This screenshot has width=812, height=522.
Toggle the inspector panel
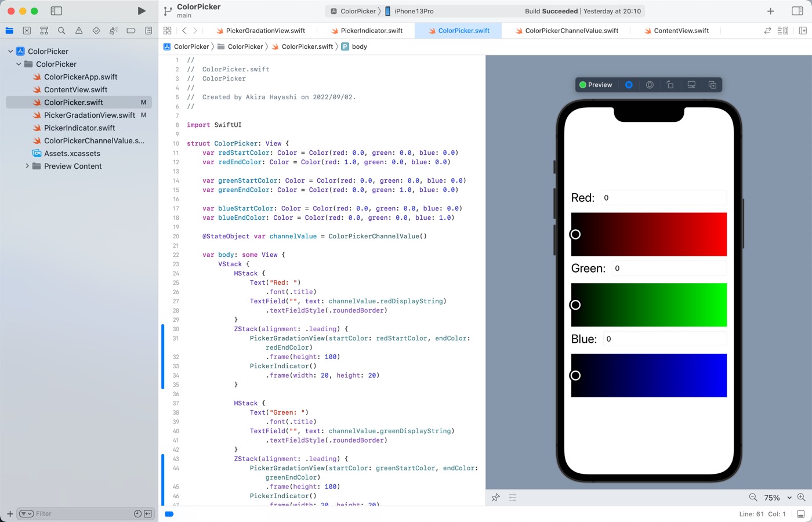pos(797,11)
